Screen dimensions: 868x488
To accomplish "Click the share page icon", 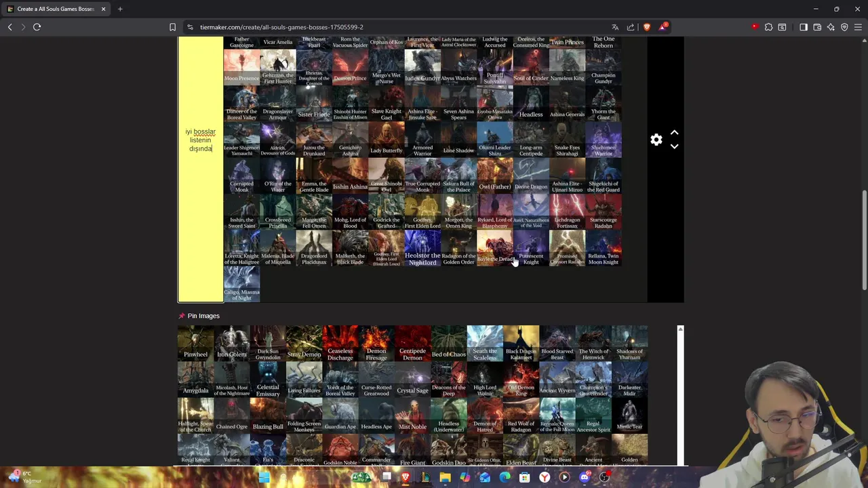I will coord(631,27).
